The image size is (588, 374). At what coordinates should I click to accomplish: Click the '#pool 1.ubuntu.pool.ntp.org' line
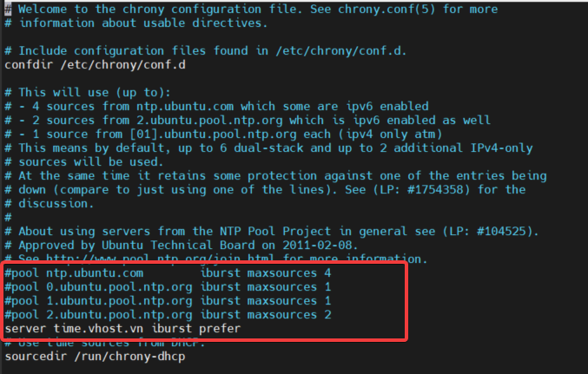pyautogui.click(x=168, y=301)
